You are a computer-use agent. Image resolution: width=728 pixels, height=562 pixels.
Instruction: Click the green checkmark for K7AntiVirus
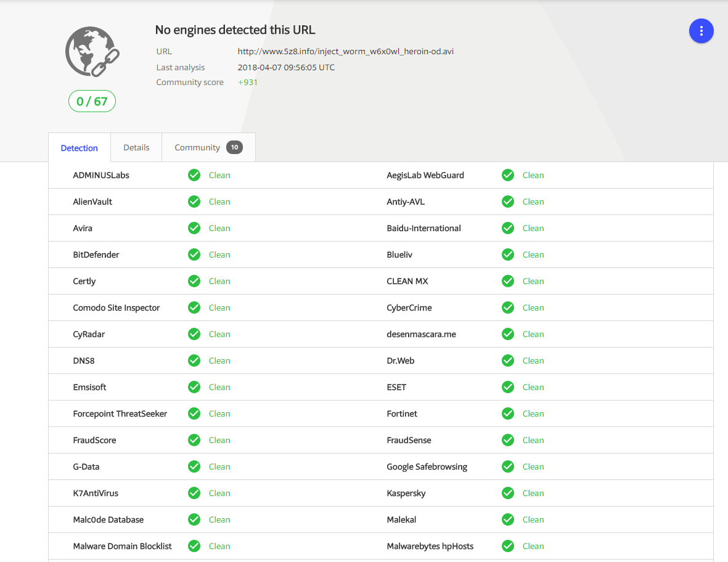pyautogui.click(x=194, y=492)
